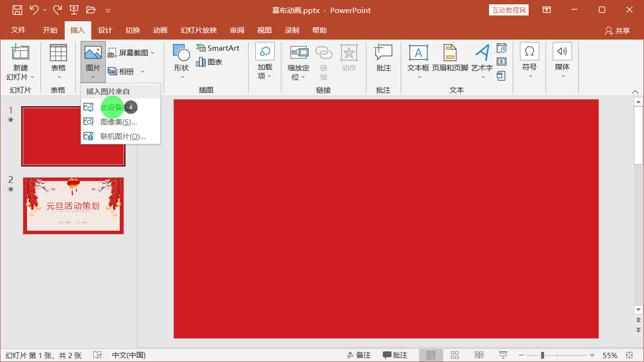The height and width of the screenshot is (362, 644).
Task: Switch to the 开始 tab
Action: 50,30
